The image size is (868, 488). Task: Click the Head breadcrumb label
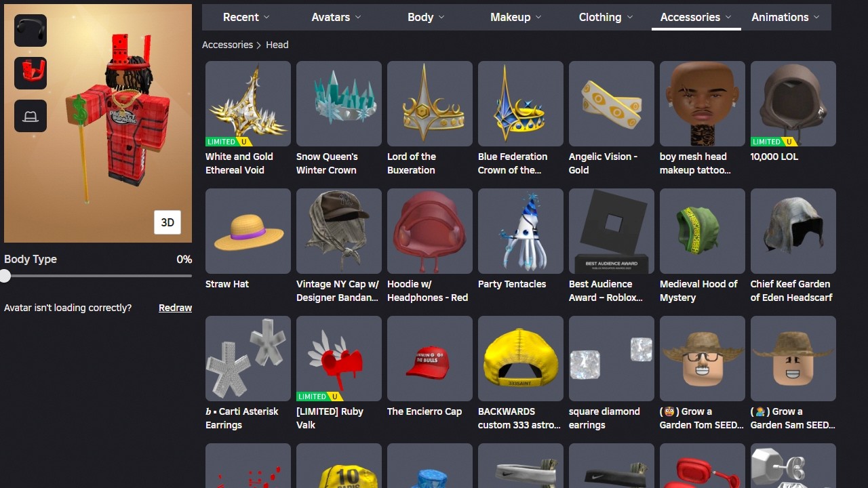[x=277, y=45]
